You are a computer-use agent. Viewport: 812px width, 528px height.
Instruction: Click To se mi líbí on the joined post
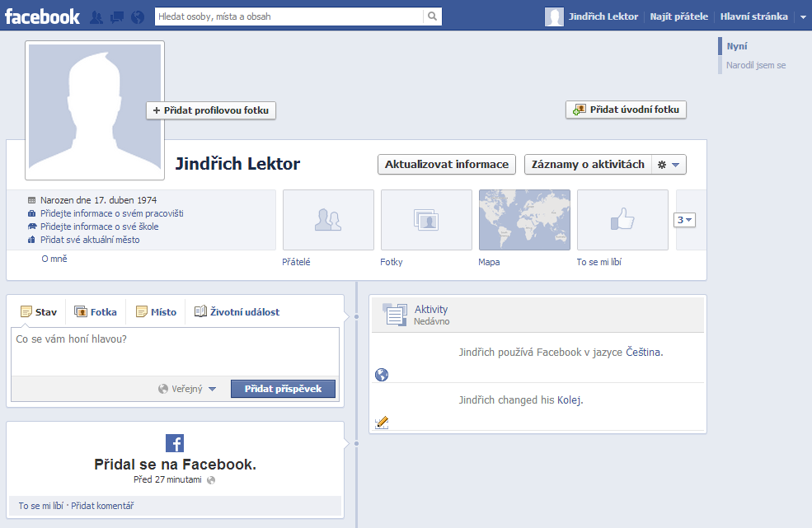coord(41,506)
